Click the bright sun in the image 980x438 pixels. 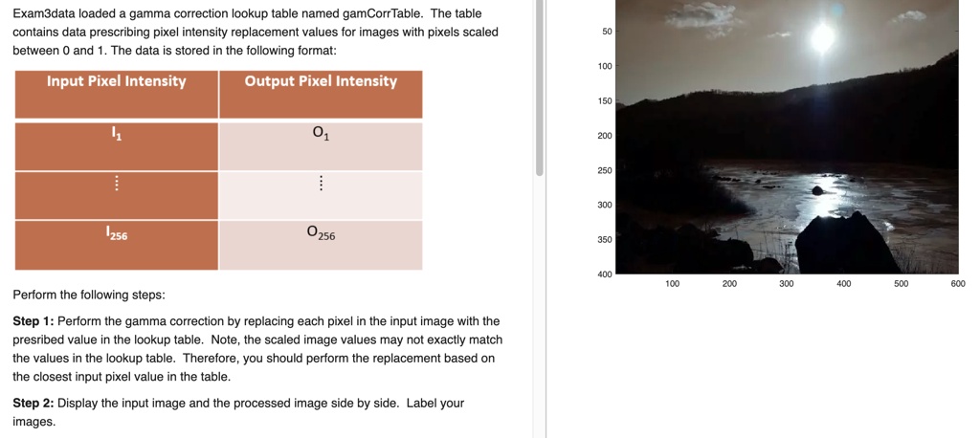[822, 37]
